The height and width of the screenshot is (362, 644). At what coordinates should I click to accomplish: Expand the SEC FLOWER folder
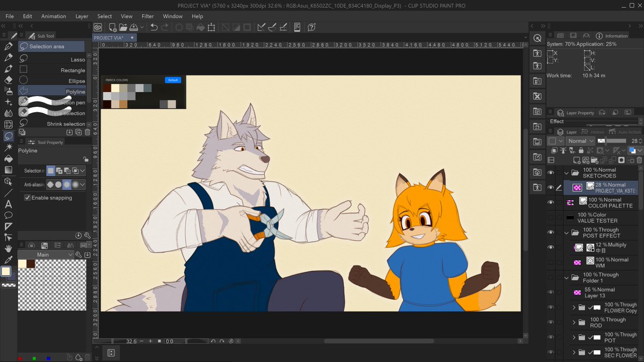574,353
